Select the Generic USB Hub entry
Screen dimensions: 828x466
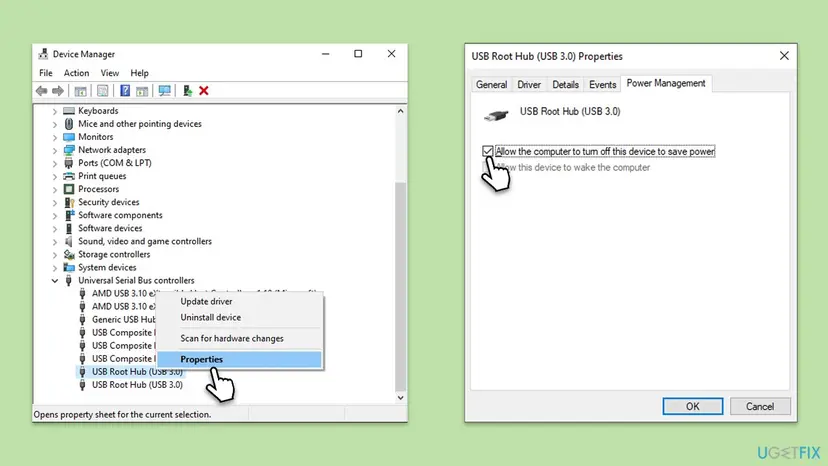coord(124,320)
